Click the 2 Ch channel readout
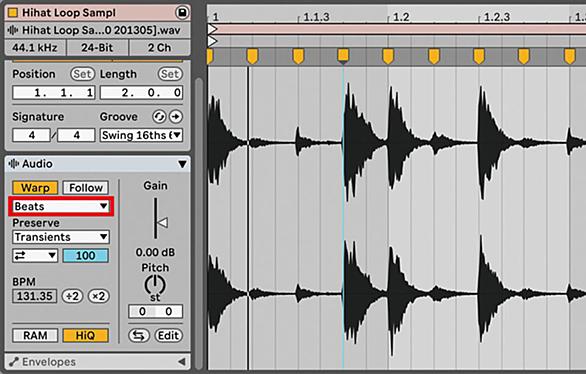The height and width of the screenshot is (374, 586). point(159,48)
